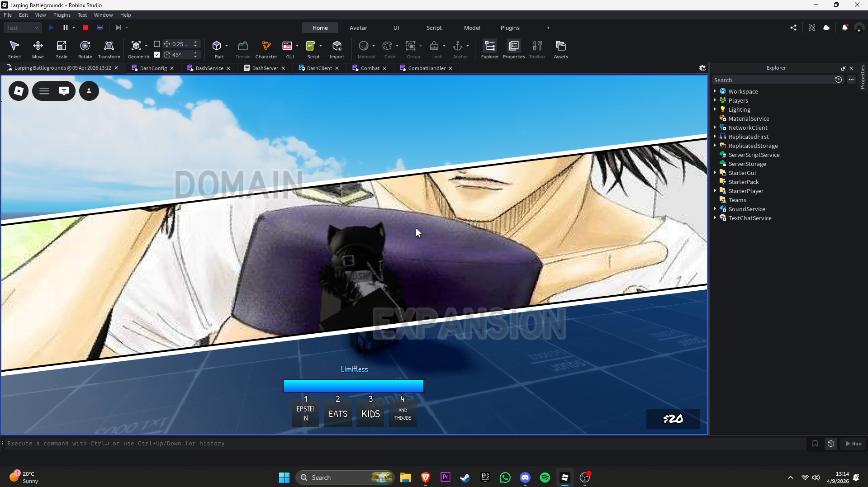The image size is (868, 487).
Task: Select ServerScriptService in Explorer
Action: pyautogui.click(x=754, y=155)
